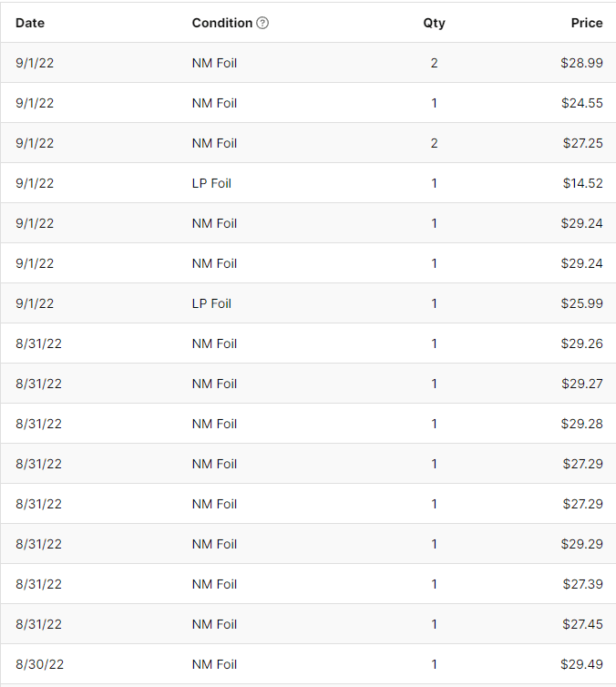The height and width of the screenshot is (687, 616).
Task: Click the Condition help question mark icon
Action: (262, 23)
